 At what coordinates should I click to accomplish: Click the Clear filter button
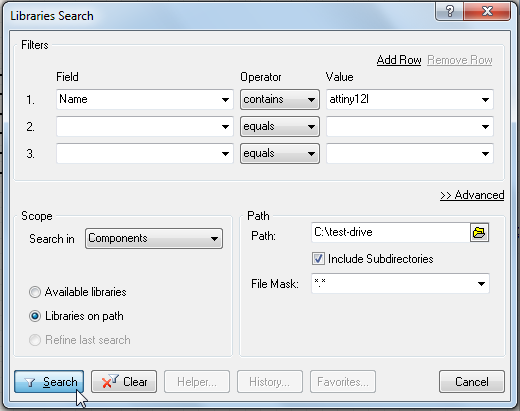124,382
